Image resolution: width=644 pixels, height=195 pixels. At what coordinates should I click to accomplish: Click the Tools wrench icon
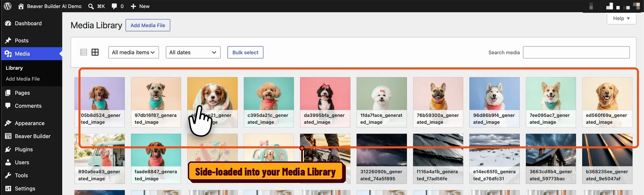point(8,175)
